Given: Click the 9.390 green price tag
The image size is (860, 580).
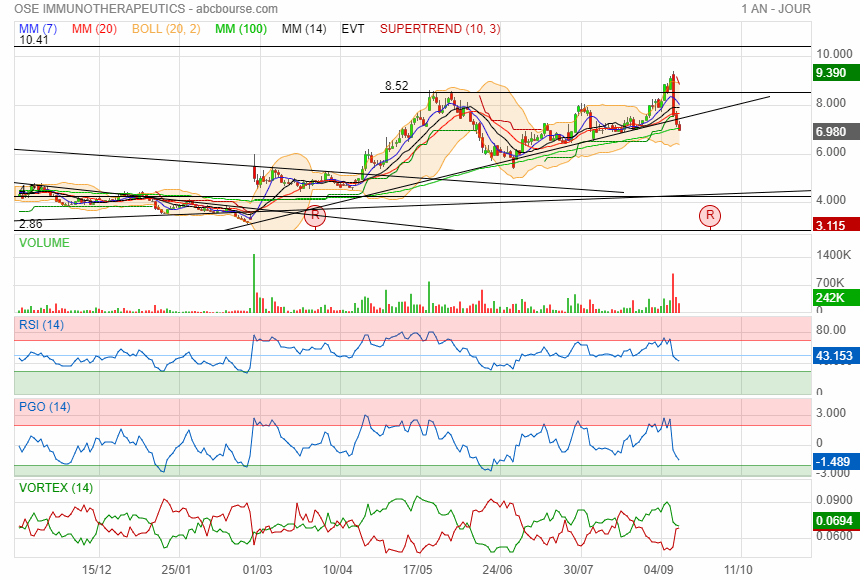Looking at the screenshot, I should 836,72.
